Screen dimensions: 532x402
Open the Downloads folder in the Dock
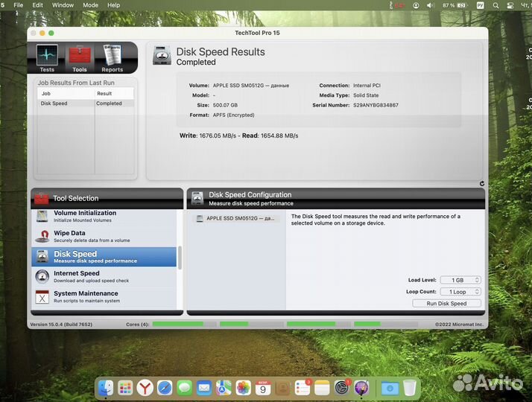[390, 388]
